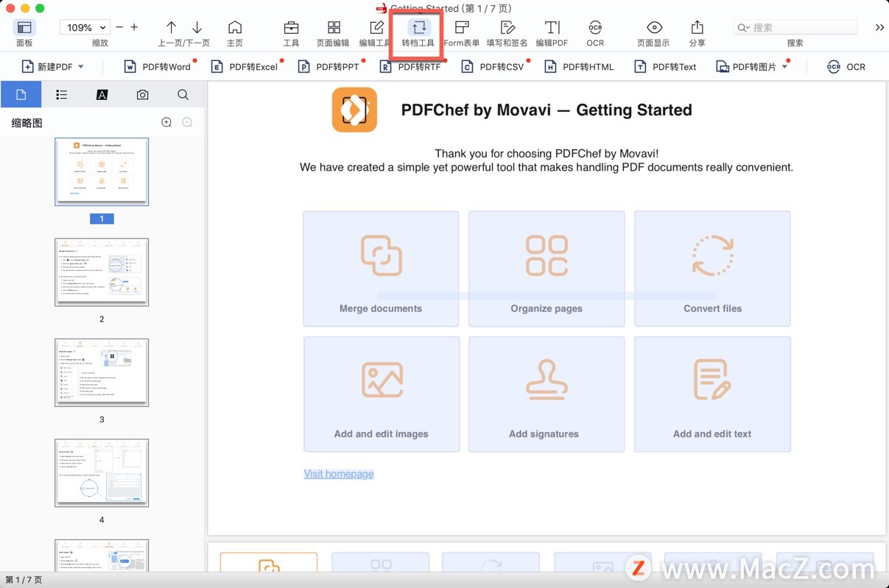The image size is (889, 588).
Task: Click the 缩略图 panel heading
Action: click(x=27, y=123)
